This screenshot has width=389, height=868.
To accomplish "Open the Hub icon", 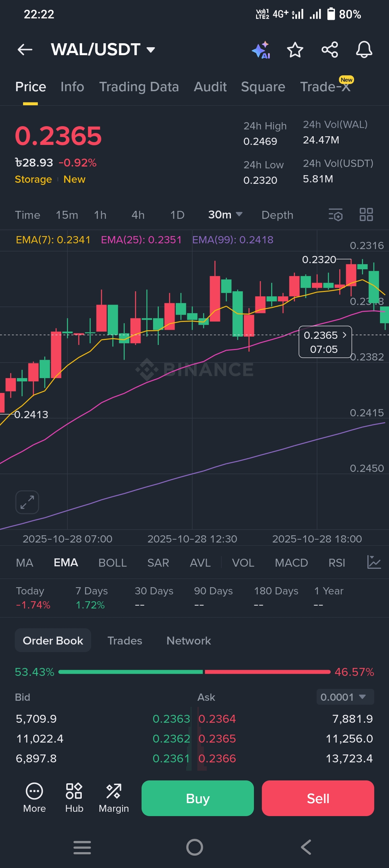I will [74, 798].
